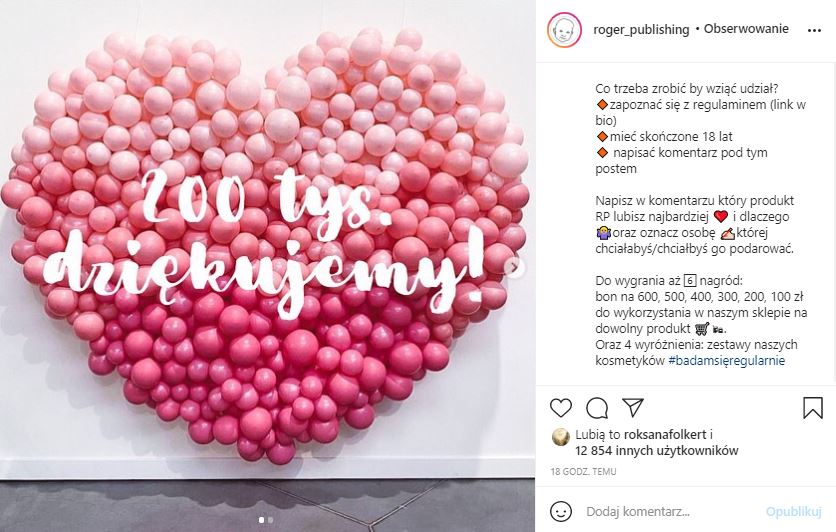Screen dimensions: 836x532
Task: Open comments via speech bubble icon
Action: click(x=597, y=408)
